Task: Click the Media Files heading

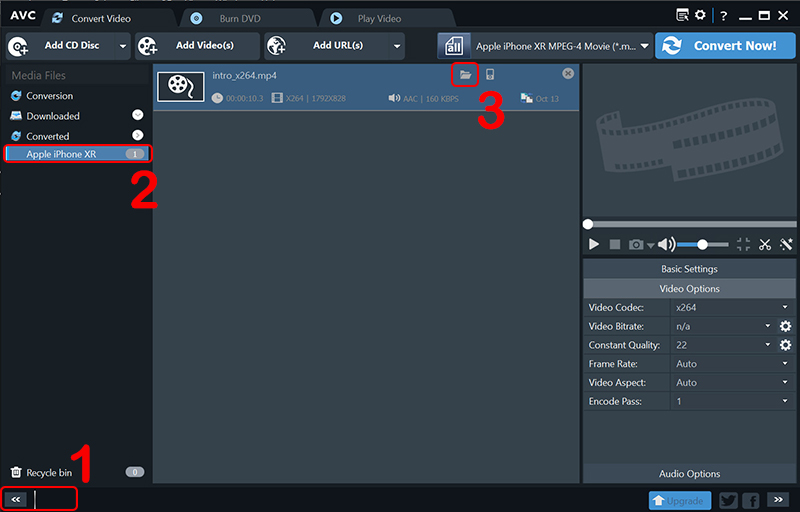Action: click(x=38, y=75)
